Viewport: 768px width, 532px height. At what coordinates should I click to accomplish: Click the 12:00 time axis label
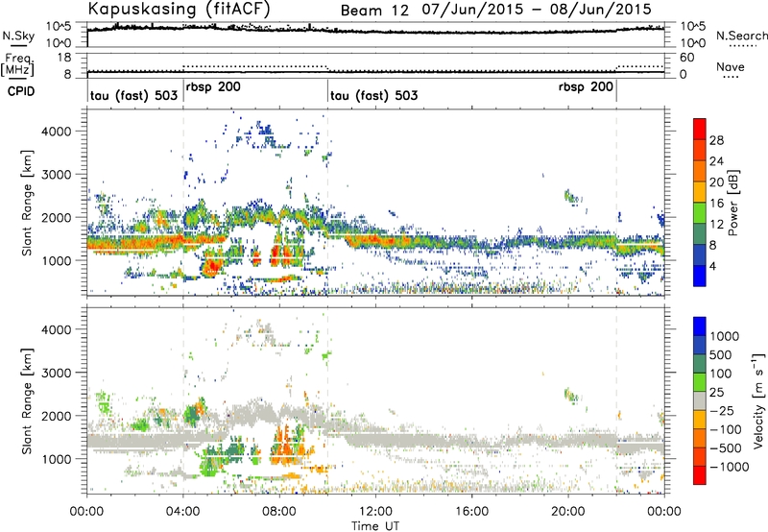click(375, 512)
